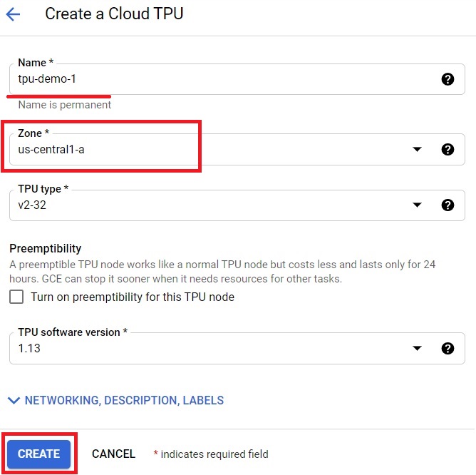
Task: Click the Preemptibility section heading
Action: pyautogui.click(x=45, y=249)
